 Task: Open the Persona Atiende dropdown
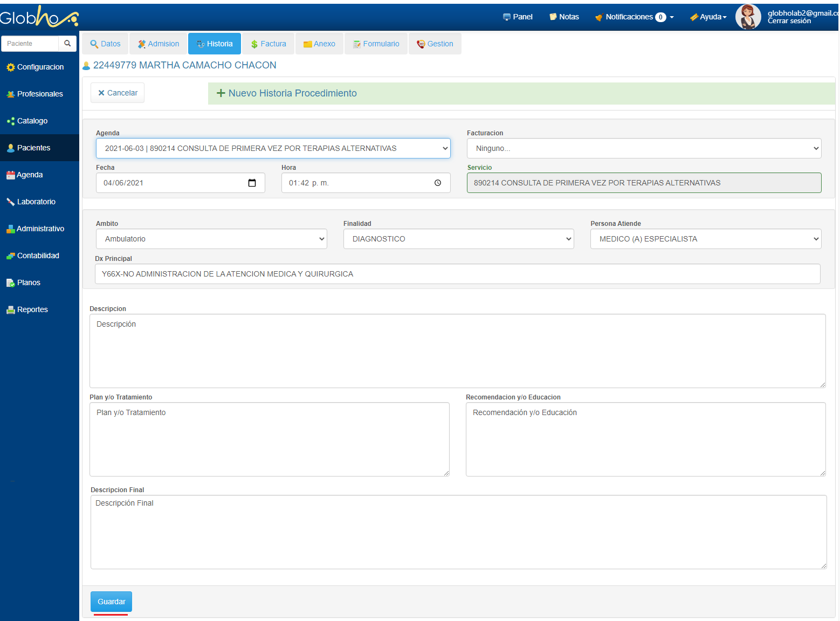705,239
